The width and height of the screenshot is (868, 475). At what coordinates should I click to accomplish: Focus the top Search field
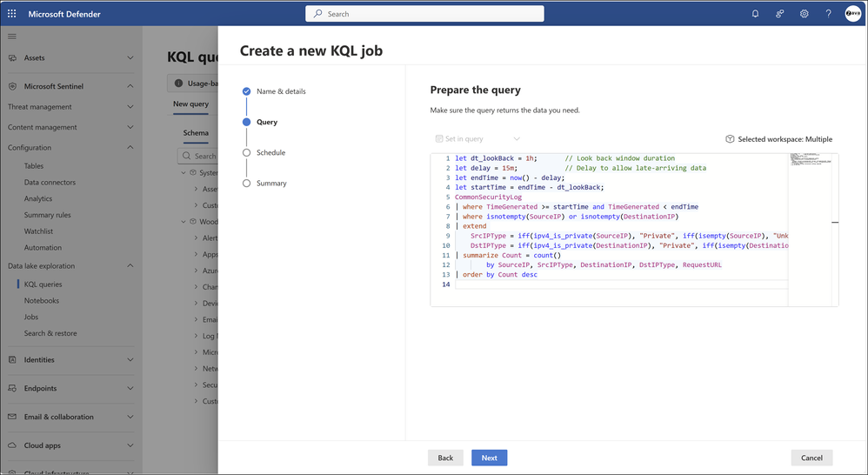(424, 14)
